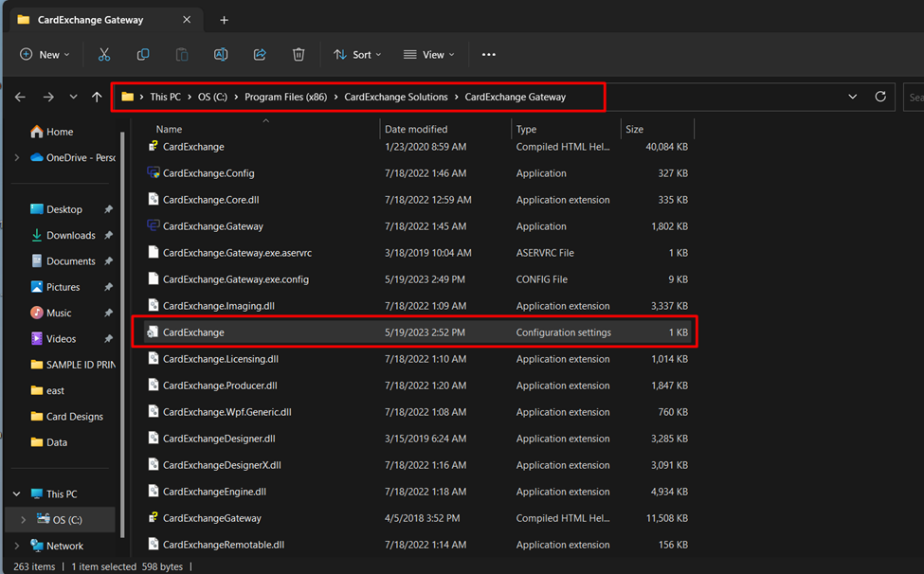The height and width of the screenshot is (574, 924).
Task: Open the Music quick access folder
Action: 51,314
